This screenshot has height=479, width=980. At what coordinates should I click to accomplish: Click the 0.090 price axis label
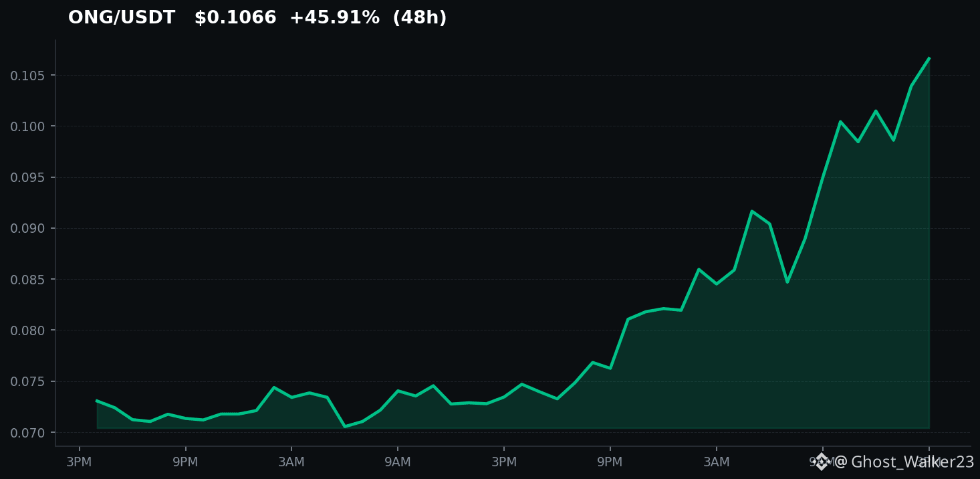click(x=27, y=229)
